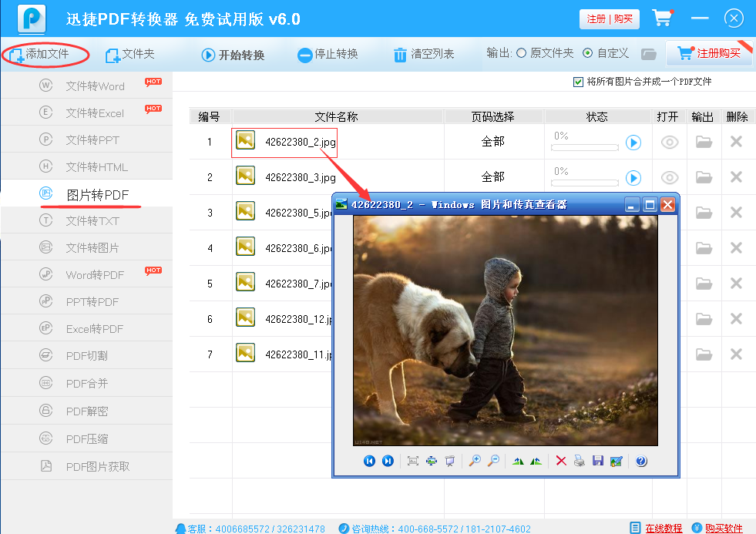
Task: Select PDF合并 in sidebar
Action: 87,383
